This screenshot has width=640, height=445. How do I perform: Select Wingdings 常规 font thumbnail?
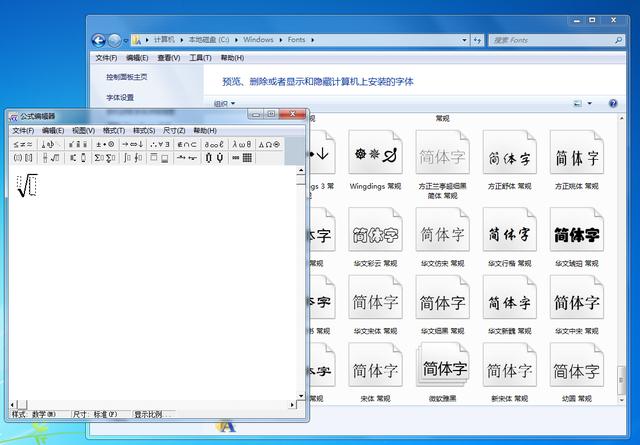[375, 160]
